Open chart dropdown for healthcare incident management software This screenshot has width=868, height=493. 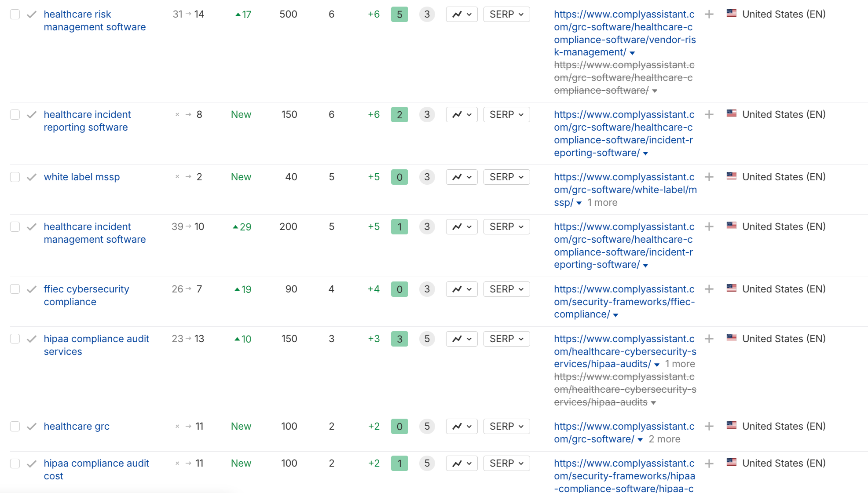tap(461, 227)
